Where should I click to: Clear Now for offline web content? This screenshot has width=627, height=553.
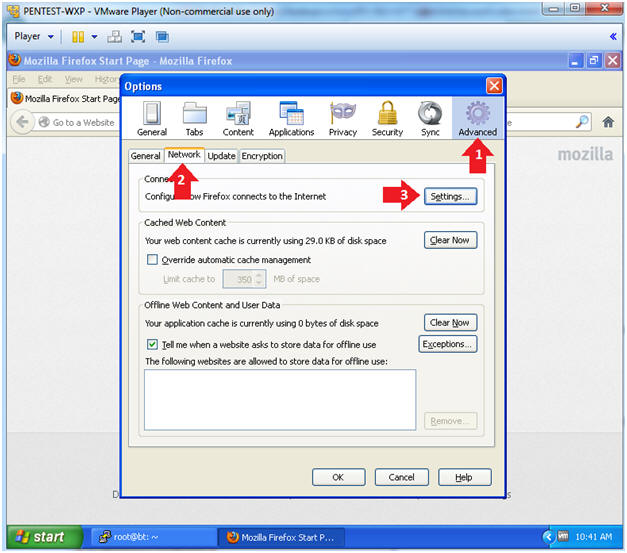point(450,323)
